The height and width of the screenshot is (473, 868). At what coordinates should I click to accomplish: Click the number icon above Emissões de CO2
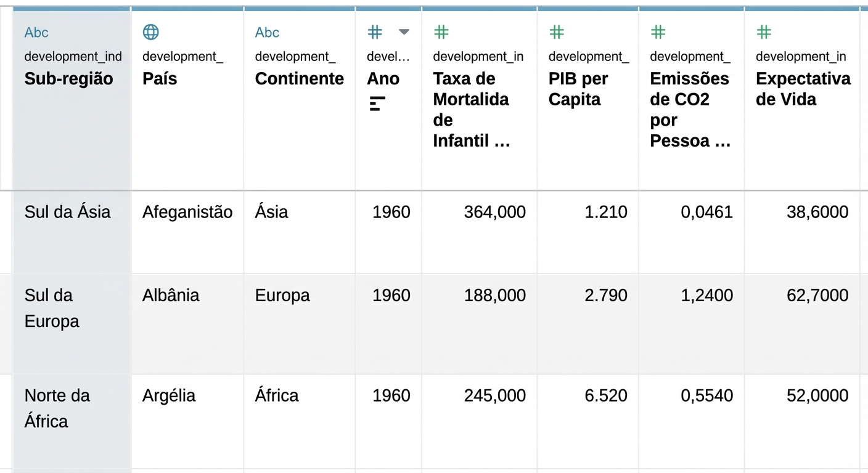tap(658, 32)
